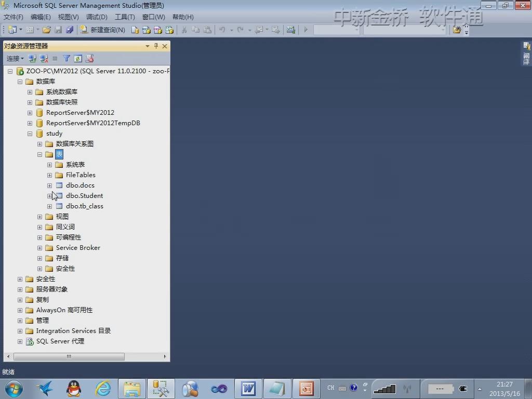Click the Paste toolbar icon
This screenshot has width=532, height=399.
[x=207, y=30]
